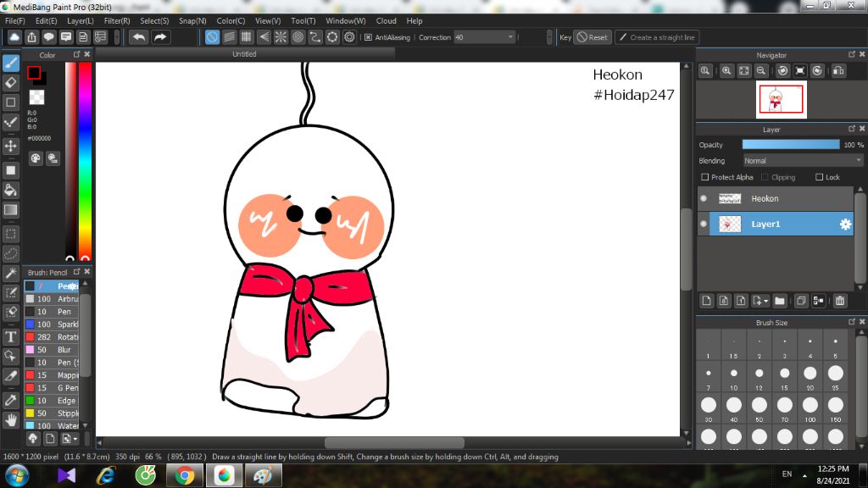Image resolution: width=868 pixels, height=488 pixels.
Task: Zoom out using Navigator zoom-out icon
Action: click(x=761, y=71)
